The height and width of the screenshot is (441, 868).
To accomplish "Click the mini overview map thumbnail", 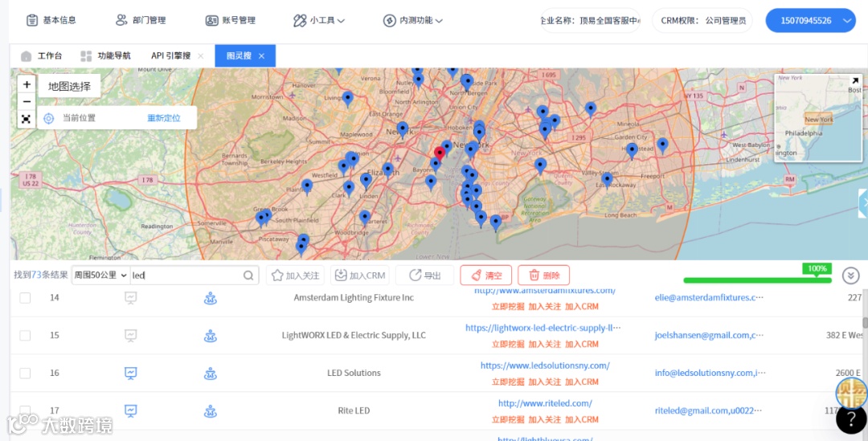I will coord(817,118).
